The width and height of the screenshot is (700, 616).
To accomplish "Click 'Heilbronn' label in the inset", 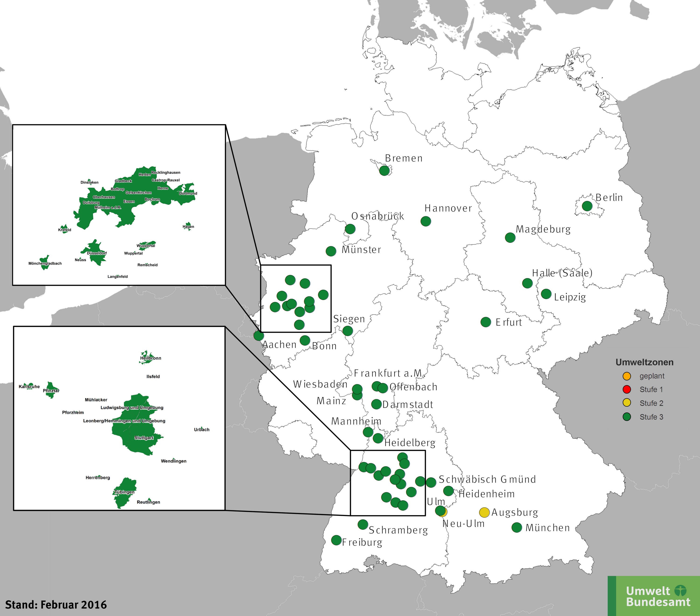I will [151, 358].
